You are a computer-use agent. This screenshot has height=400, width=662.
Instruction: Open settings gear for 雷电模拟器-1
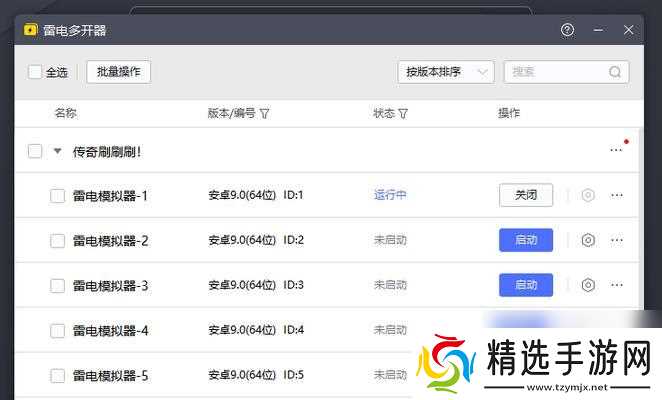tap(588, 195)
